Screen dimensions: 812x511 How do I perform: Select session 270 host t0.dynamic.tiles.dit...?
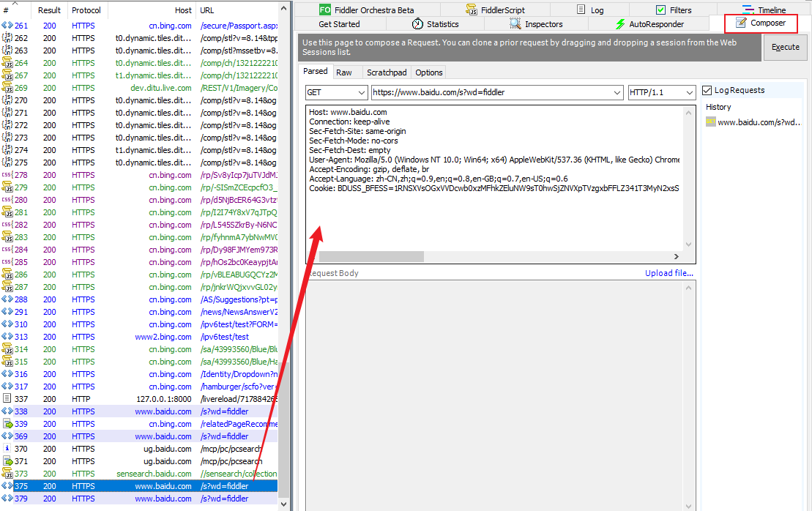pos(153,100)
